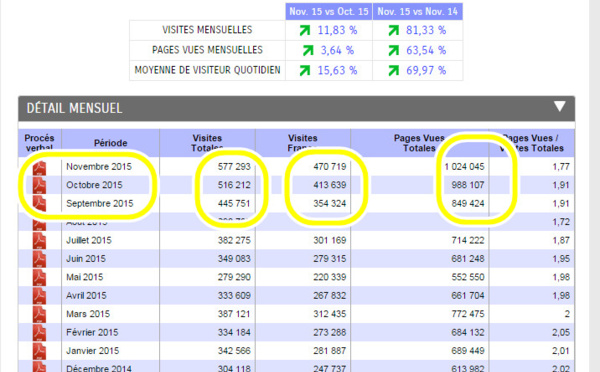Click total visits value 349 083

(x=234, y=259)
